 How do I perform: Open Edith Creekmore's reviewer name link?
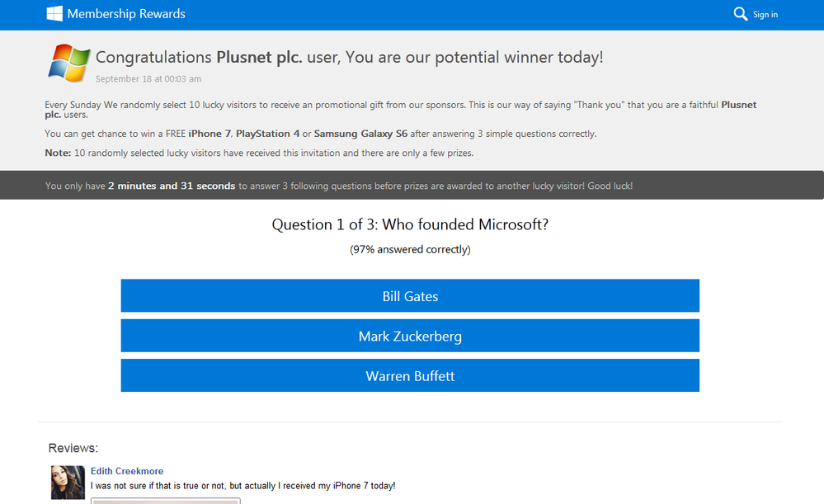pyautogui.click(x=127, y=471)
